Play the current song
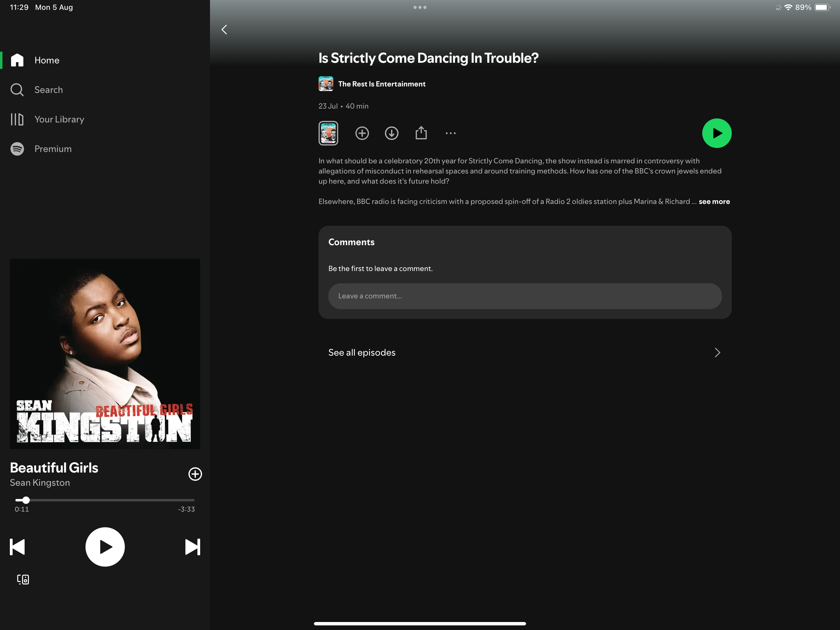 tap(105, 547)
